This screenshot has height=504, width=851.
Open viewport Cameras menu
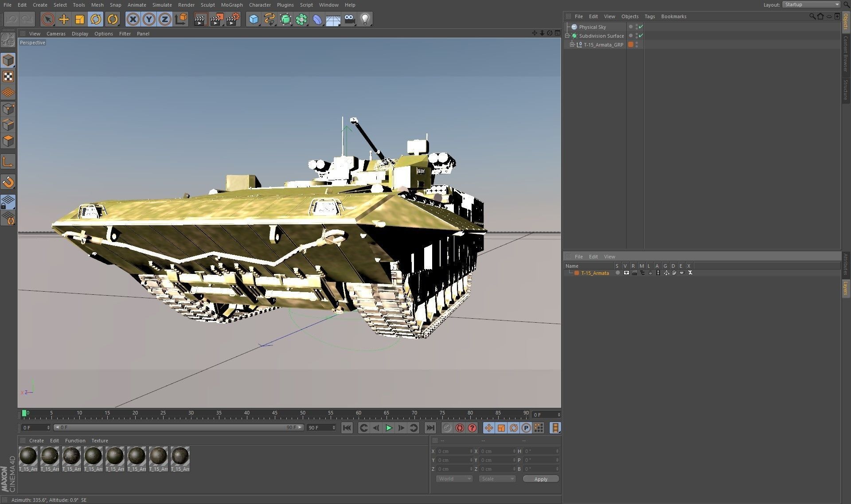click(x=56, y=34)
